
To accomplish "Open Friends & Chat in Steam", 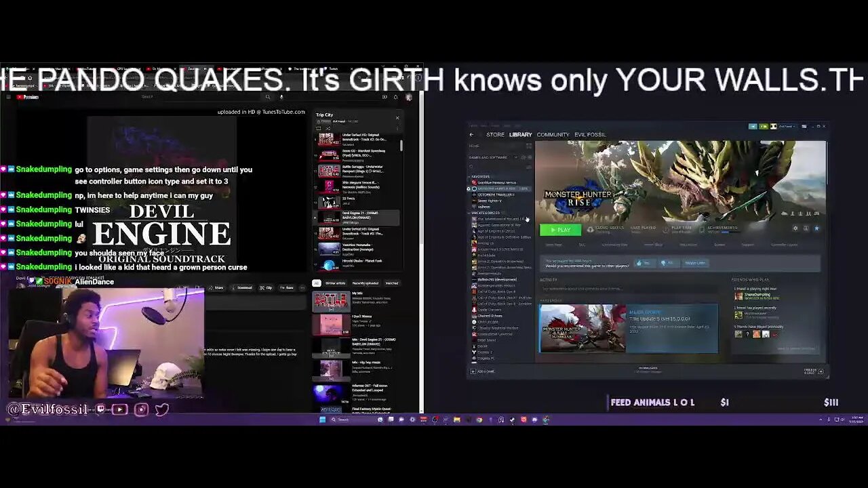I will pyautogui.click(x=814, y=371).
